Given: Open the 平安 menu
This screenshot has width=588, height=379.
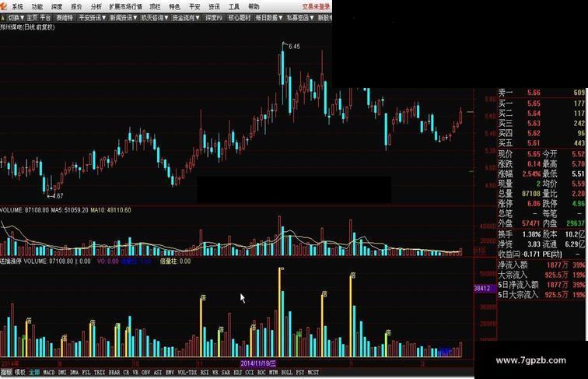Looking at the screenshot, I should coord(194,7).
